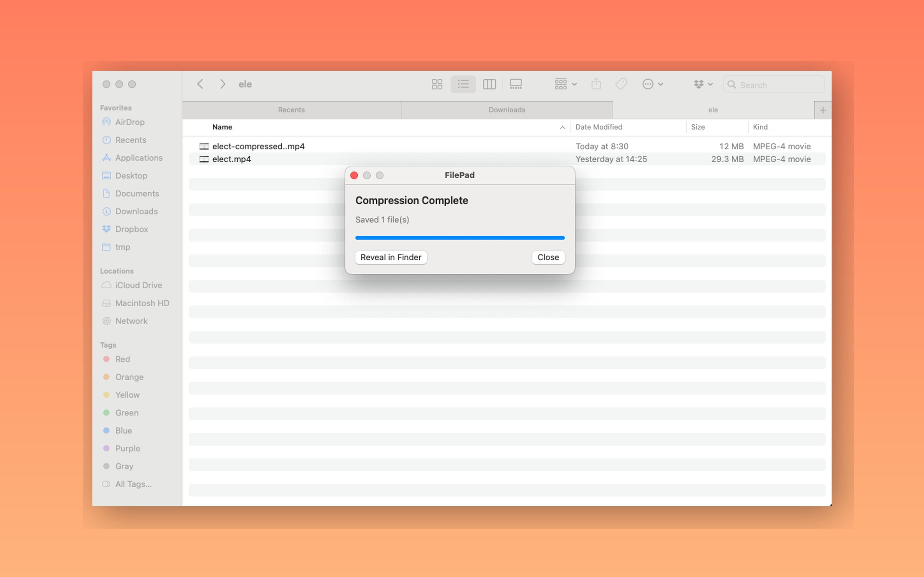Click Reveal in Finder in the FilePad dialog
Screen dimensions: 924x577
click(x=390, y=257)
